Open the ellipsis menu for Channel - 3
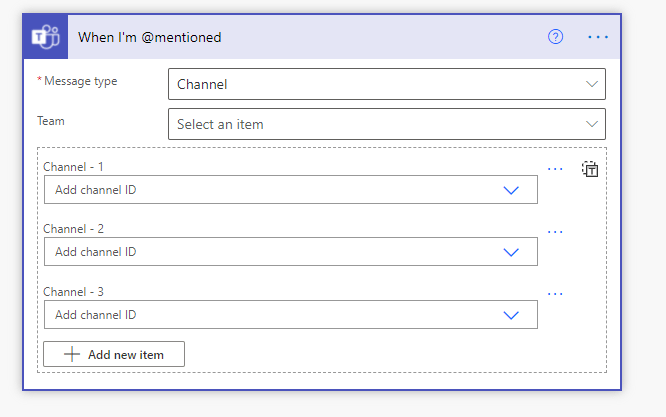This screenshot has height=417, width=666. (x=556, y=294)
